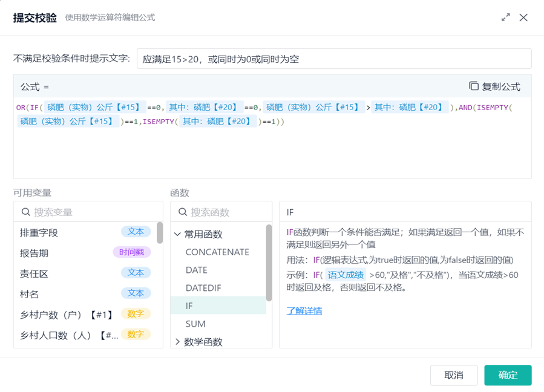Insert the 报告期 variable

point(34,253)
